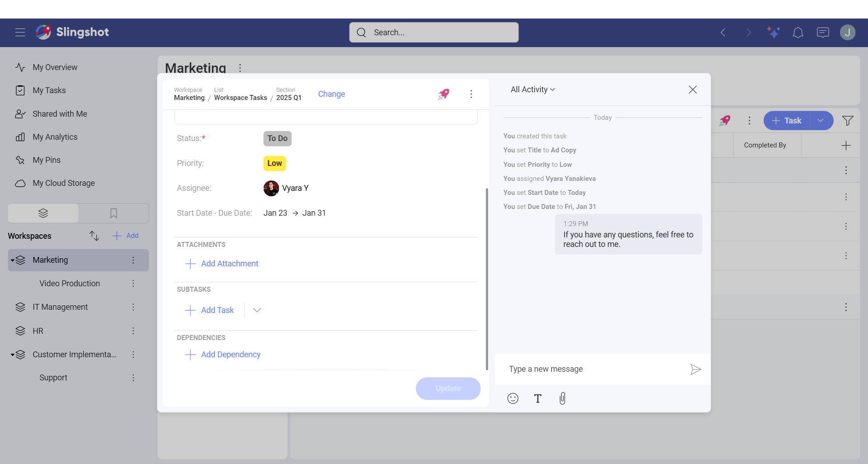The height and width of the screenshot is (464, 868).
Task: Click Add Task under Subtasks
Action: (x=209, y=310)
